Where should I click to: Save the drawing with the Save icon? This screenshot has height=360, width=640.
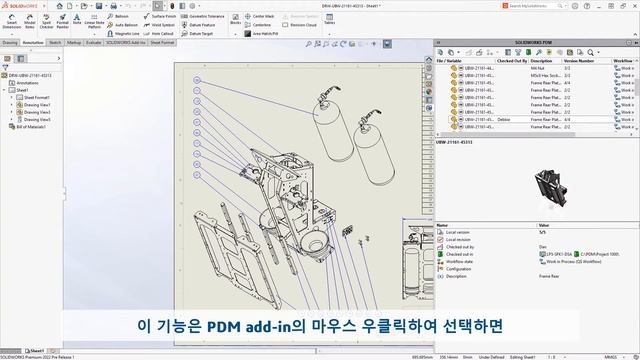(99, 6)
